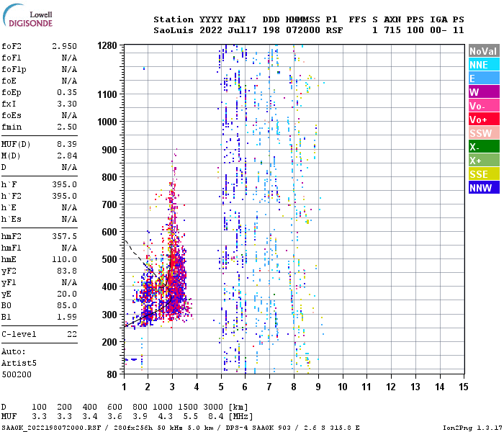The image size is (504, 432).
Task: Click the Lowell Digisonde logo
Action: 27,16
